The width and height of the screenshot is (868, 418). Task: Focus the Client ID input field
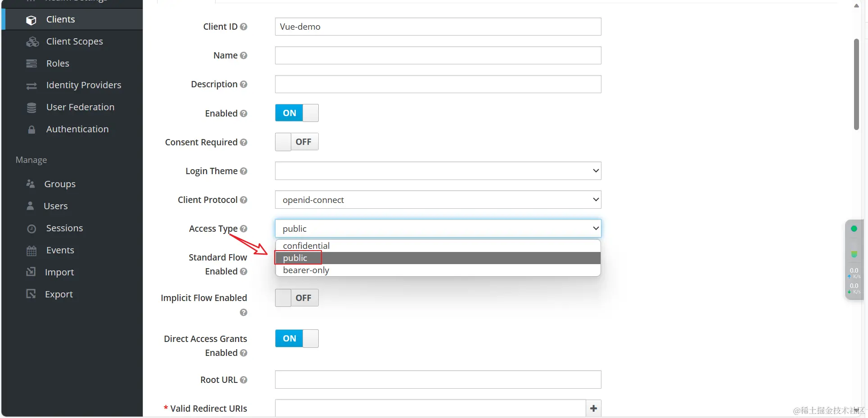[438, 27]
